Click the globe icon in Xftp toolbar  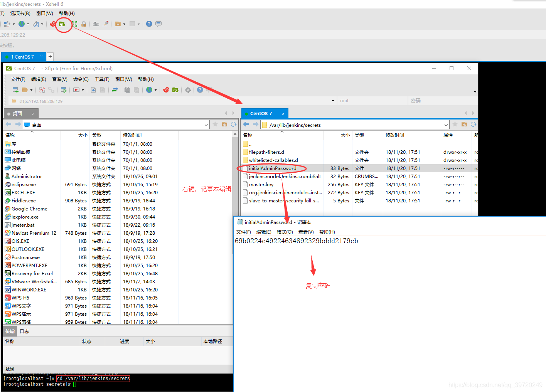coord(149,90)
